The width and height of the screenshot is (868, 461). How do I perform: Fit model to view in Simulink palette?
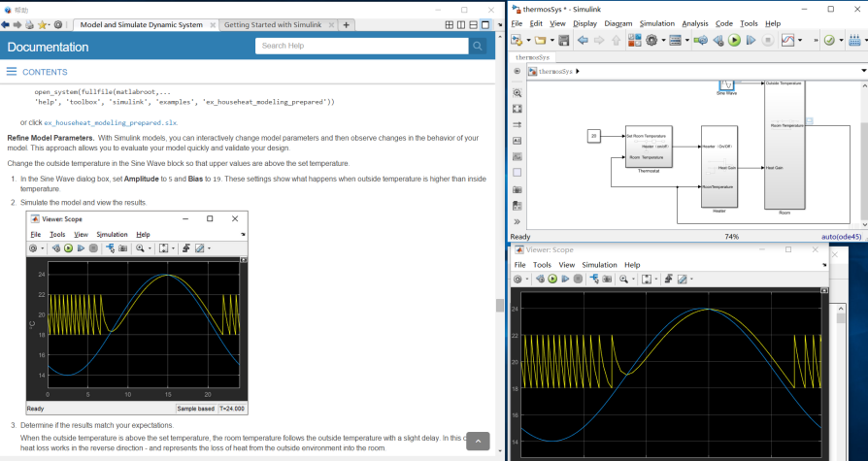(517, 107)
